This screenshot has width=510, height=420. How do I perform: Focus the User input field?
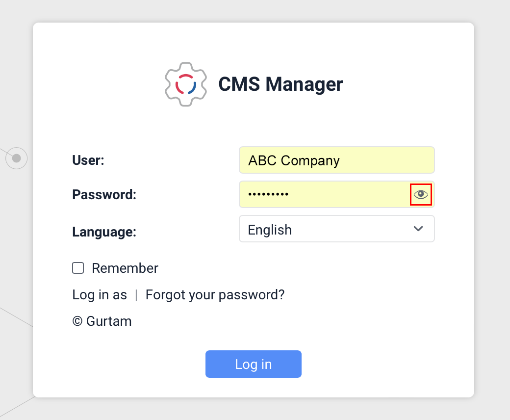tap(337, 160)
